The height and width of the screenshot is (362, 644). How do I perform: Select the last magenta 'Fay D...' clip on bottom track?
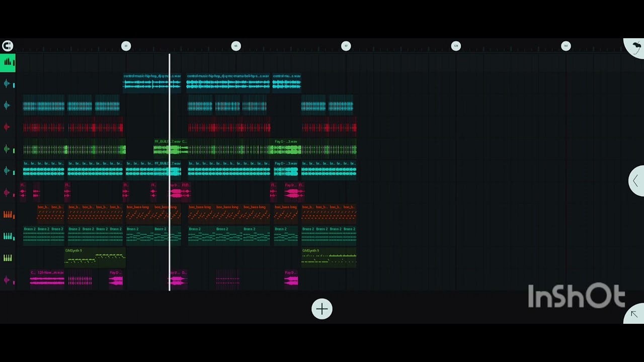point(291,279)
